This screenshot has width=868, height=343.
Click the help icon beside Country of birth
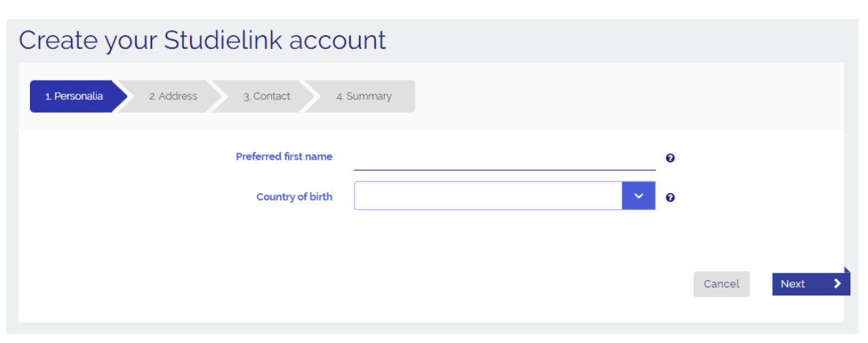pyautogui.click(x=670, y=197)
